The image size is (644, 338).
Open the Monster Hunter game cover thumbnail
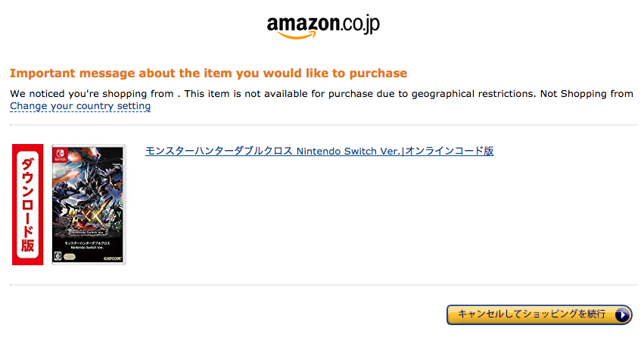click(89, 205)
